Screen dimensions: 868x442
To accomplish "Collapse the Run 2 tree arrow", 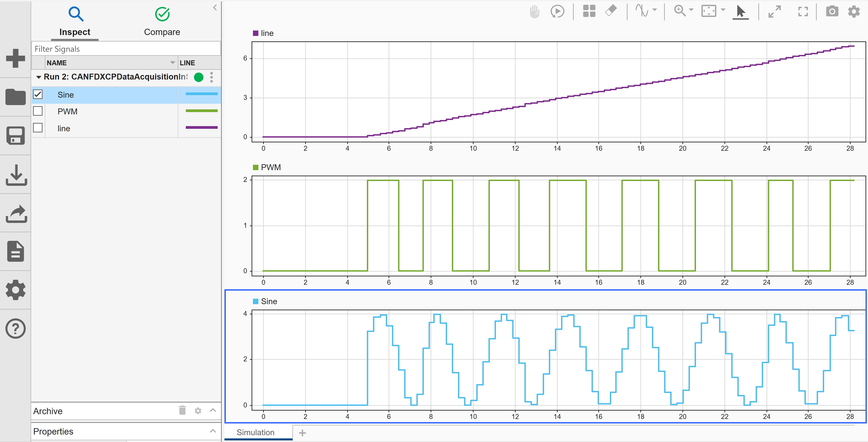I will [x=39, y=77].
